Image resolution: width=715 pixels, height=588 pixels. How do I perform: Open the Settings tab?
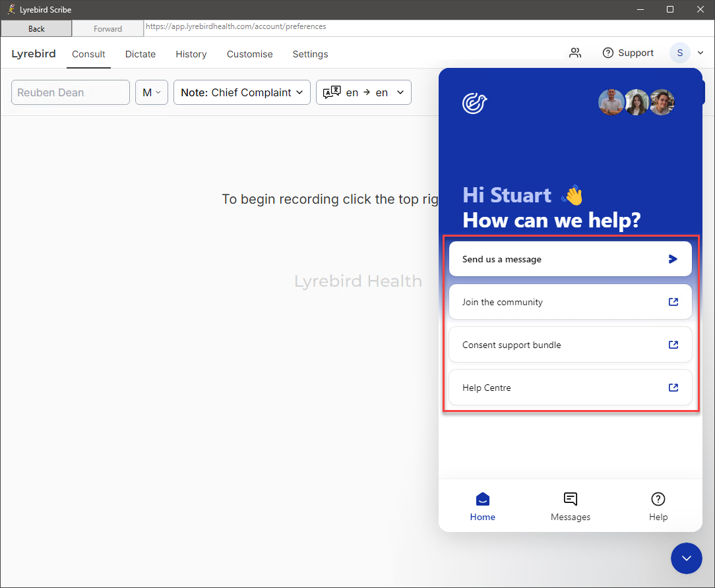click(x=310, y=54)
